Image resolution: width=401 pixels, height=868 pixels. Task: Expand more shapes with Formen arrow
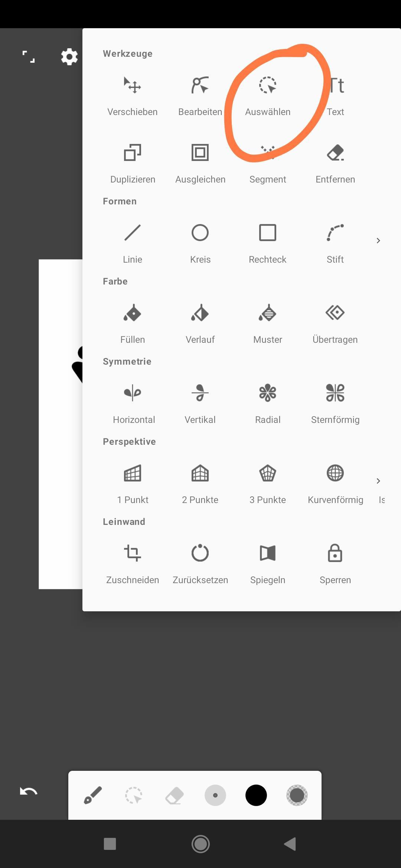(x=378, y=241)
